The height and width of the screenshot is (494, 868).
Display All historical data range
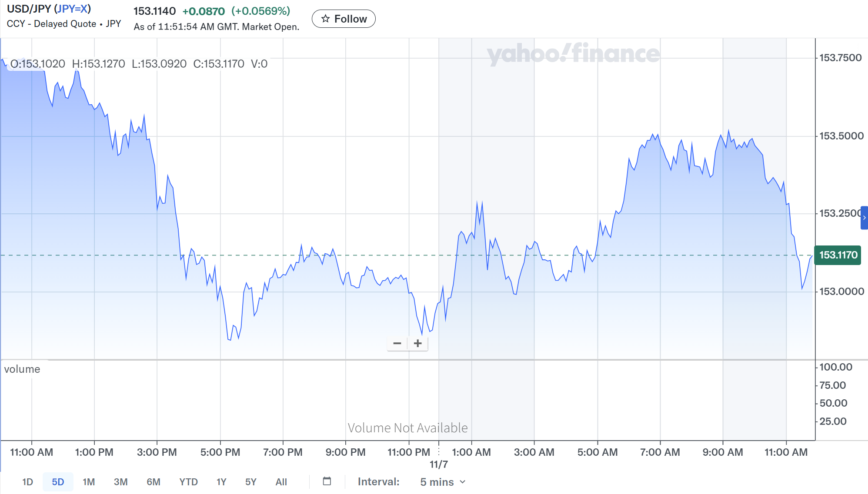click(x=281, y=482)
